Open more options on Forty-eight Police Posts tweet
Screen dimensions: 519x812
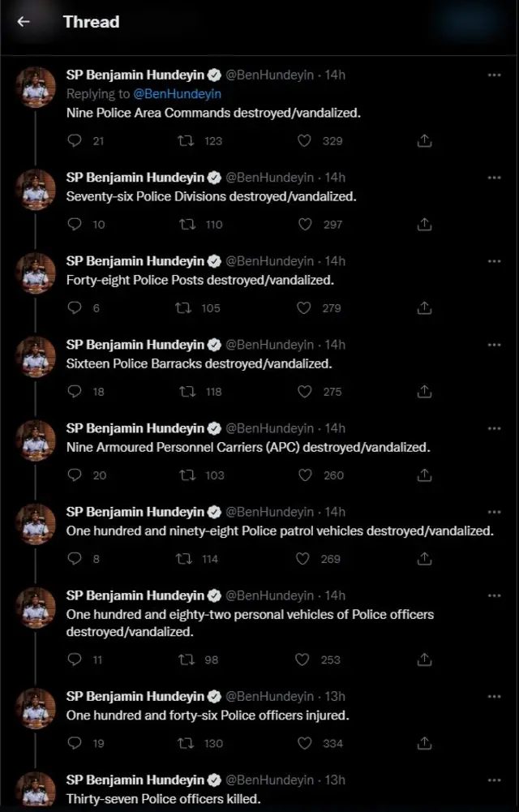(494, 261)
